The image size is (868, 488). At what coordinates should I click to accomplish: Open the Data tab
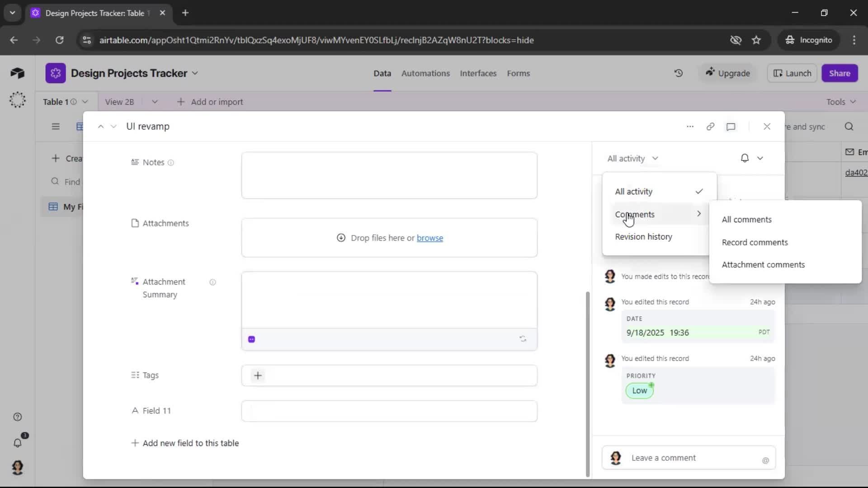382,73
